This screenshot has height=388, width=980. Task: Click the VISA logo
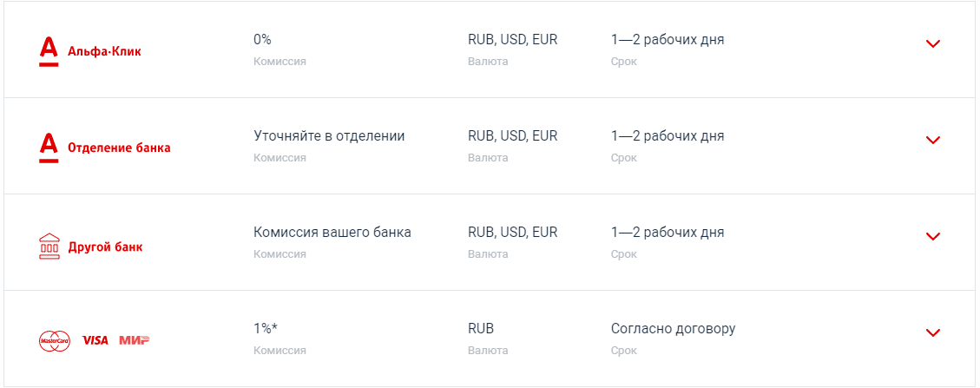click(x=95, y=340)
